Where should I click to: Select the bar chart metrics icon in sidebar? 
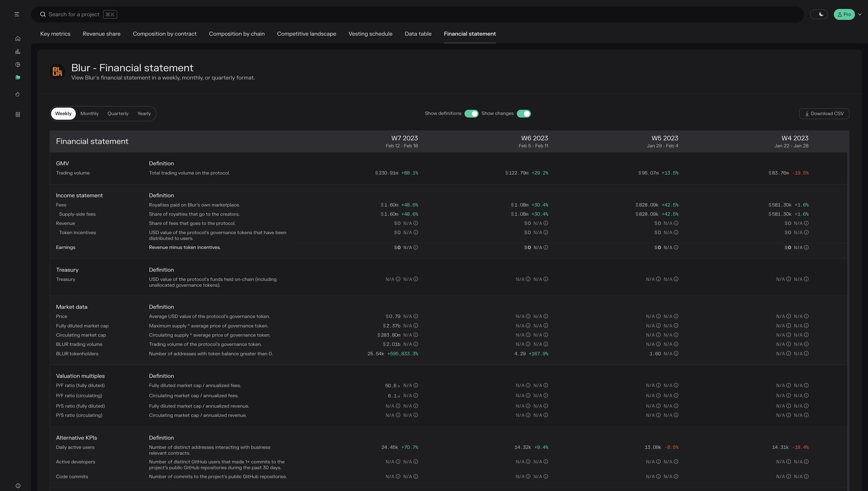pyautogui.click(x=17, y=51)
